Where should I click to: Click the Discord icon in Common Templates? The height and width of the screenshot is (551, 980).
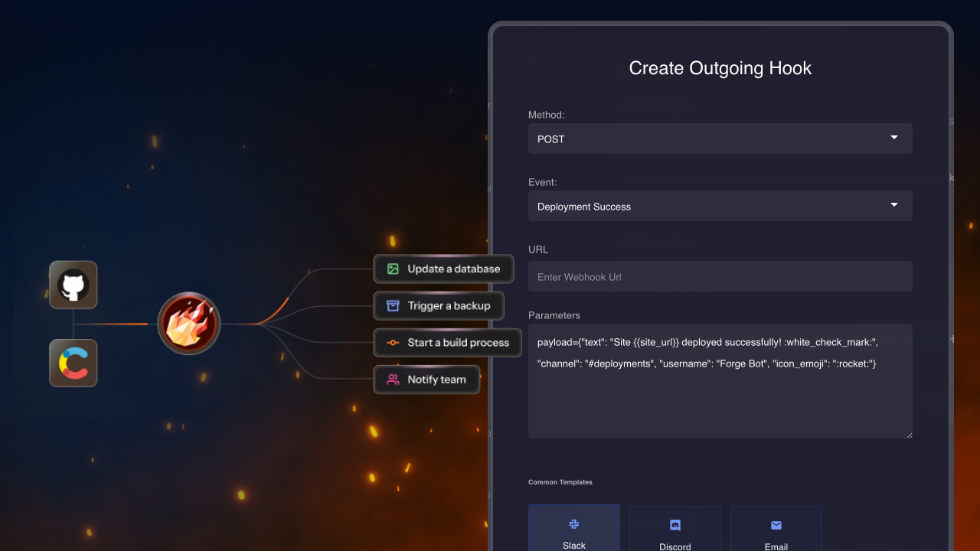tap(675, 524)
